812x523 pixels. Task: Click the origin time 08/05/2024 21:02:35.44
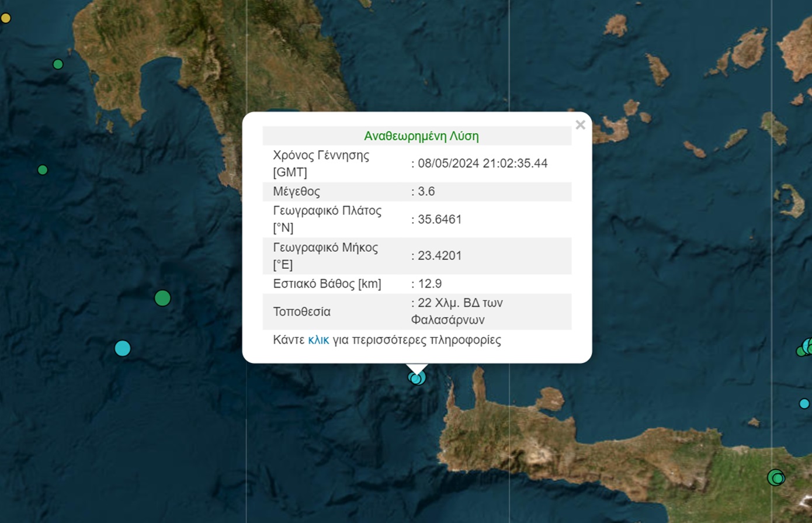tap(483, 164)
